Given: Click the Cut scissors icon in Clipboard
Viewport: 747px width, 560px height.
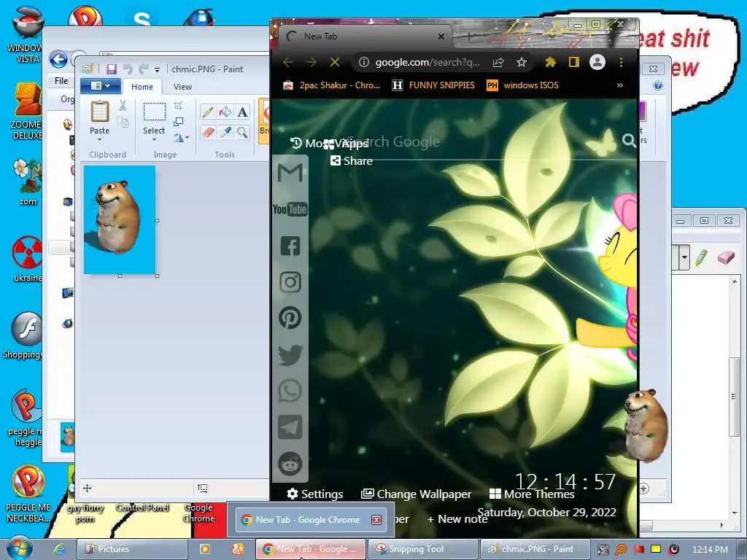Looking at the screenshot, I should coord(123,106).
